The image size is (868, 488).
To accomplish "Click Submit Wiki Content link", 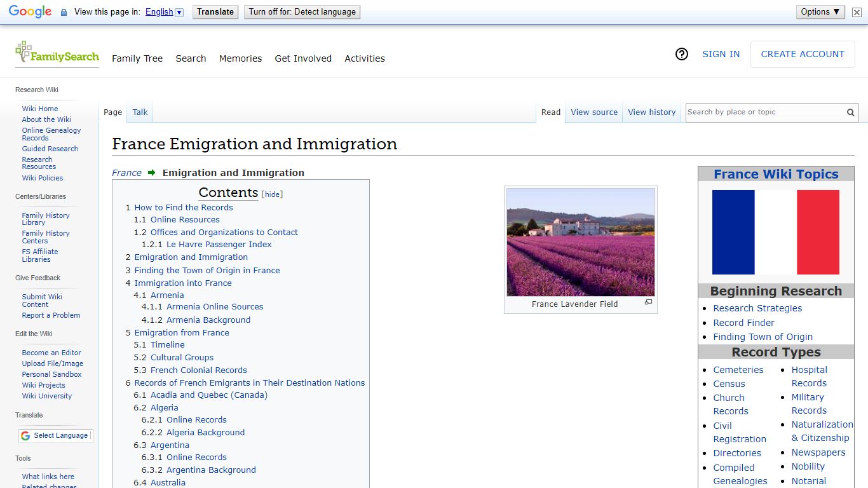I will pos(42,301).
